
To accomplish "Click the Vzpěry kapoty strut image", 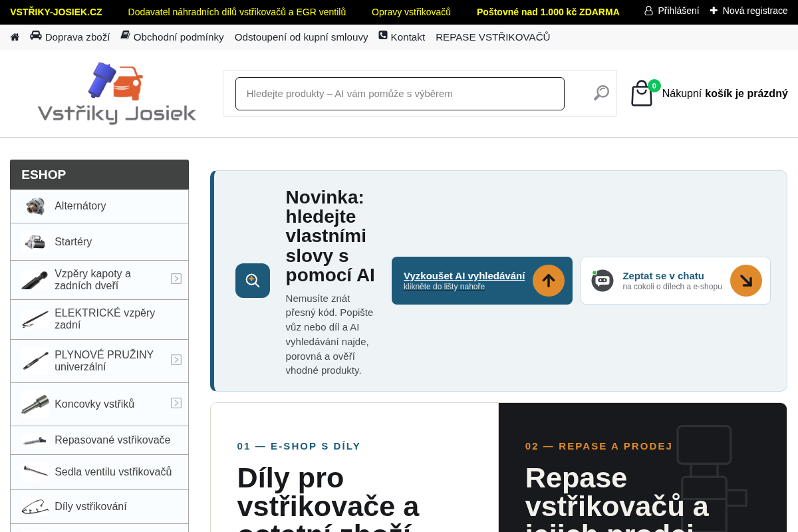I will pos(35,280).
